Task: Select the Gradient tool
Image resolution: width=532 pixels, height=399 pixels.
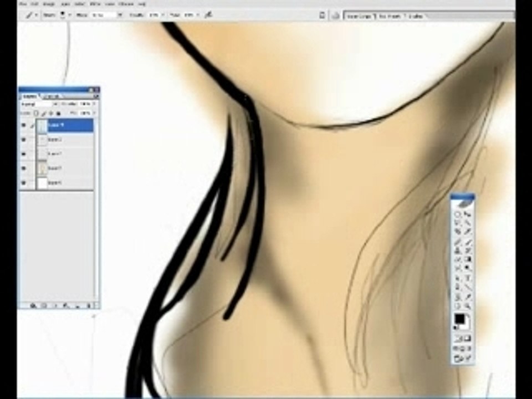Action: click(468, 259)
